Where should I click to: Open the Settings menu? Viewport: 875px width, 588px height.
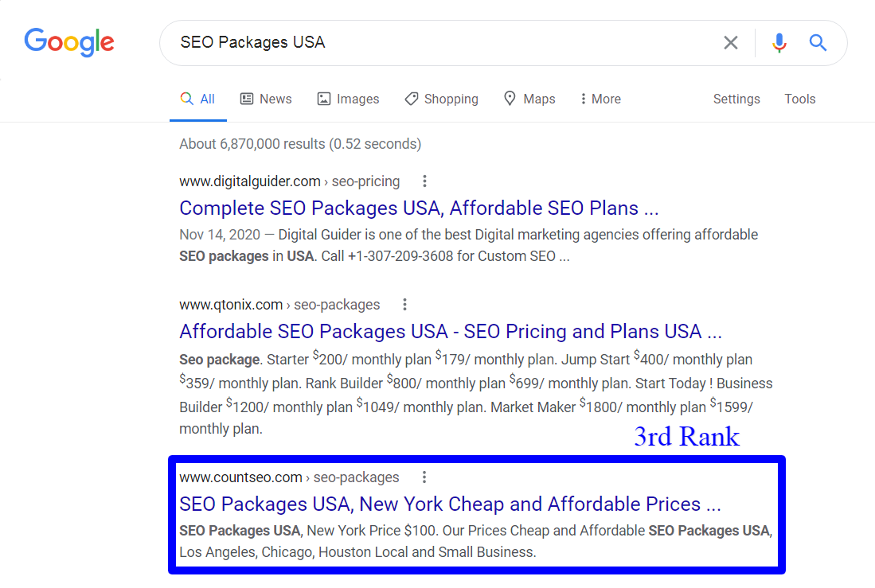736,99
